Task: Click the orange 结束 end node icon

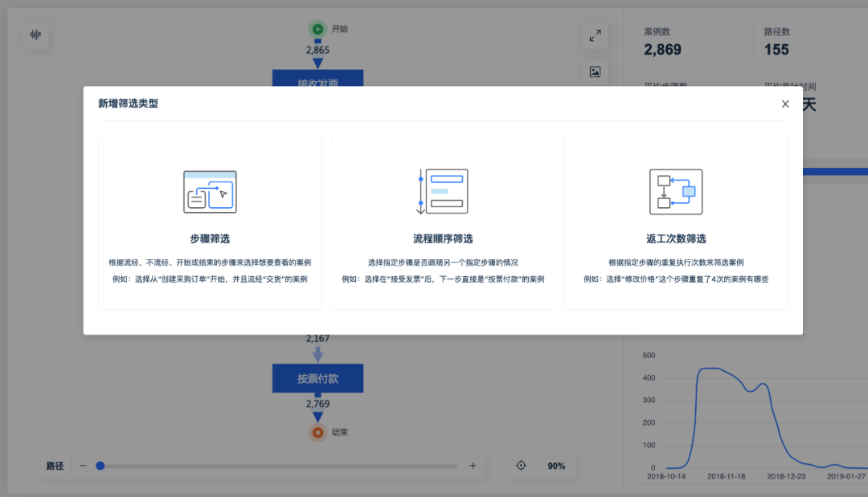Action: tap(317, 432)
